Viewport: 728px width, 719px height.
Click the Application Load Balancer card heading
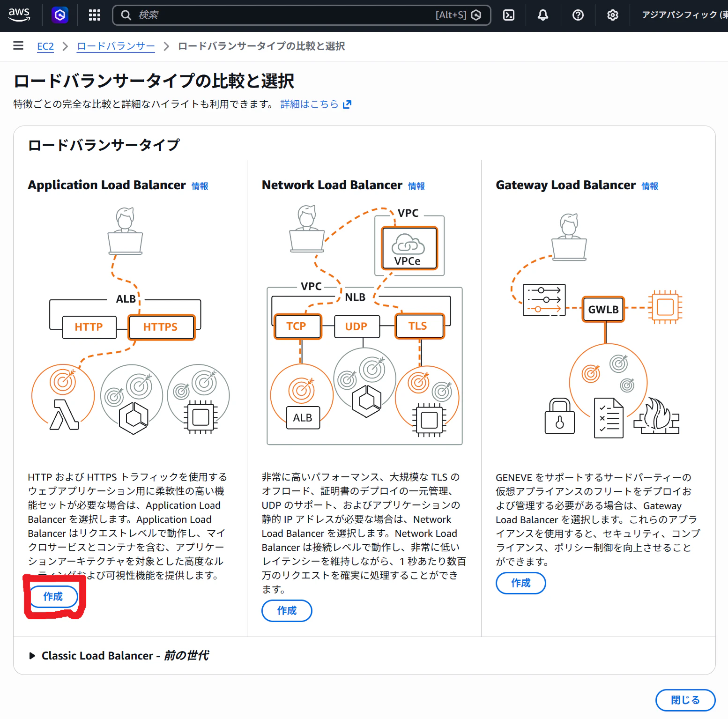pyautogui.click(x=107, y=185)
